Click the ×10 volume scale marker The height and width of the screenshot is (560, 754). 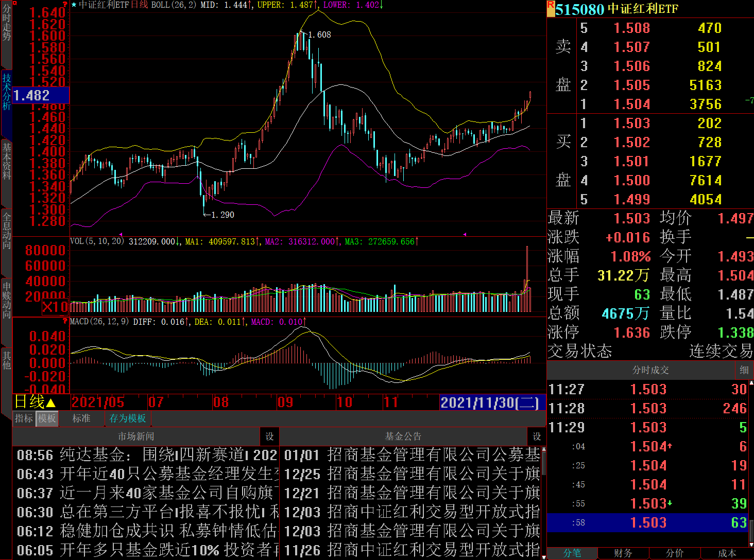[x=55, y=307]
